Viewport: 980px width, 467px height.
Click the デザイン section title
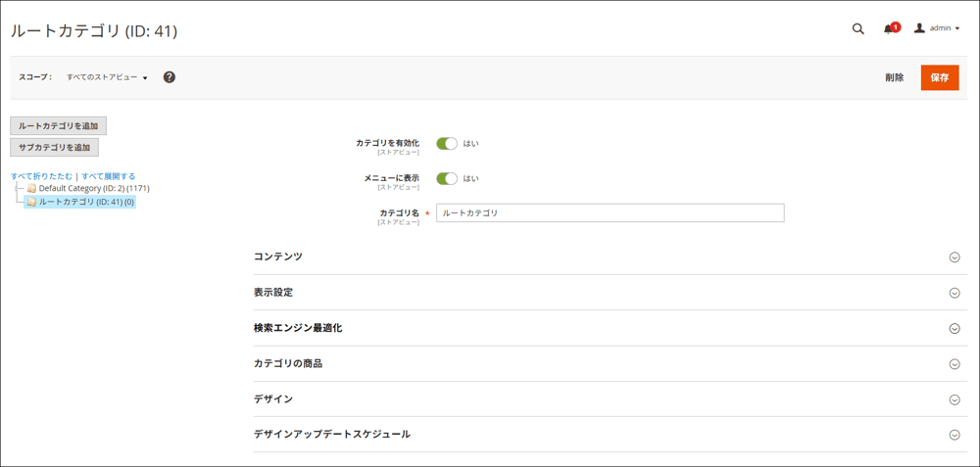273,398
